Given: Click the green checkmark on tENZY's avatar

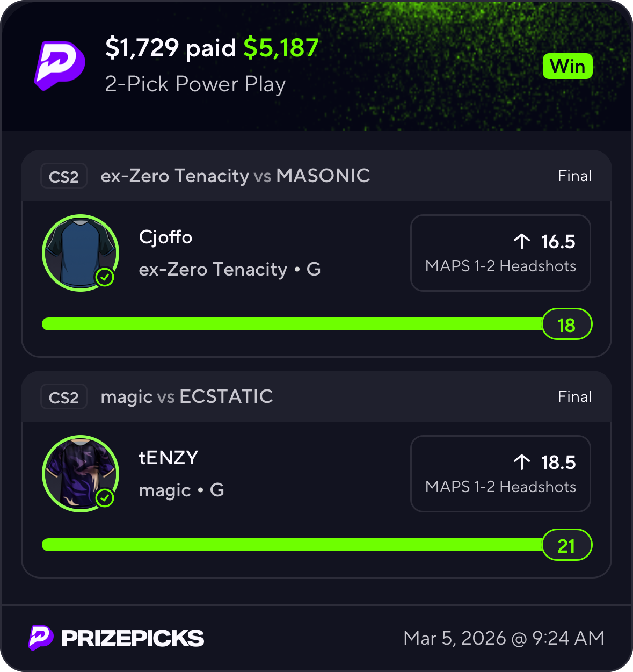Looking at the screenshot, I should coord(105,498).
